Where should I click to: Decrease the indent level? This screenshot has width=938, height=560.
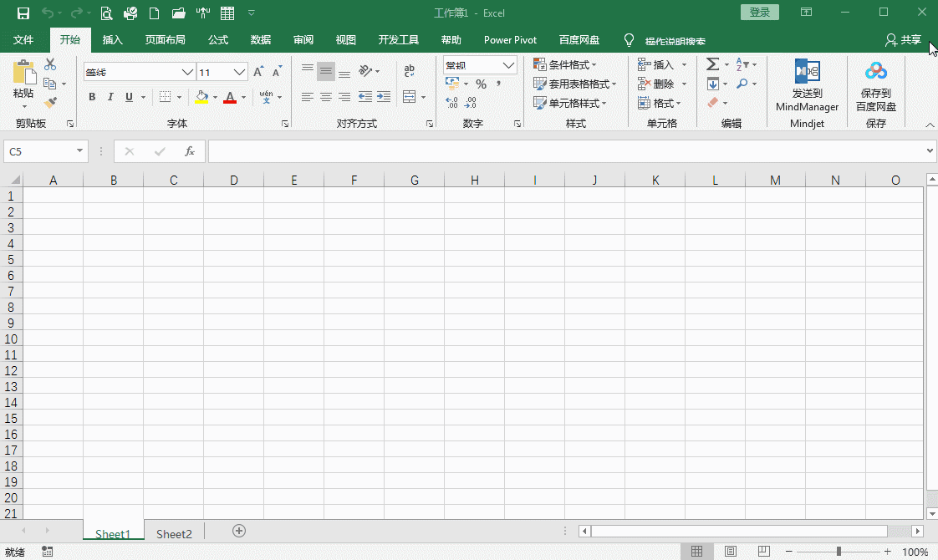pos(364,97)
